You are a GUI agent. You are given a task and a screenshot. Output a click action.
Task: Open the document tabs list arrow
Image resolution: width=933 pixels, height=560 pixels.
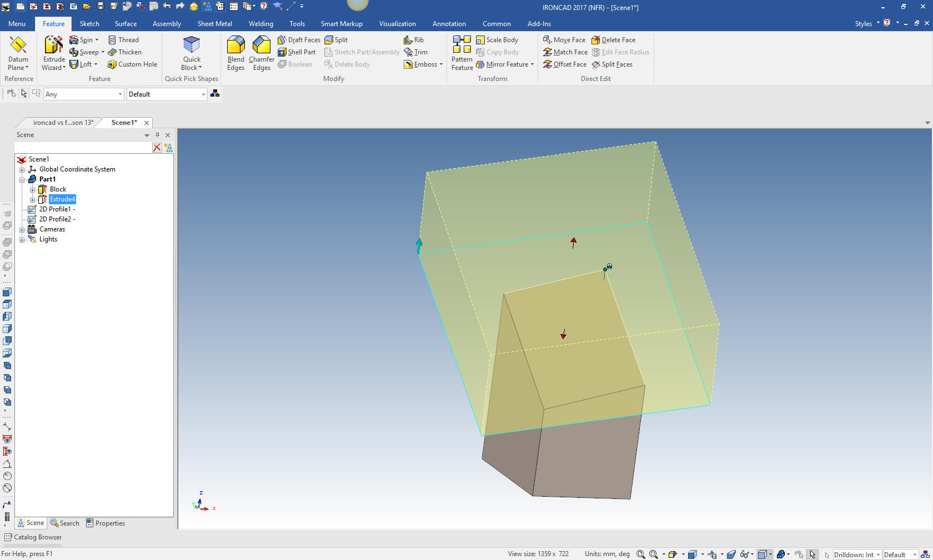(927, 123)
